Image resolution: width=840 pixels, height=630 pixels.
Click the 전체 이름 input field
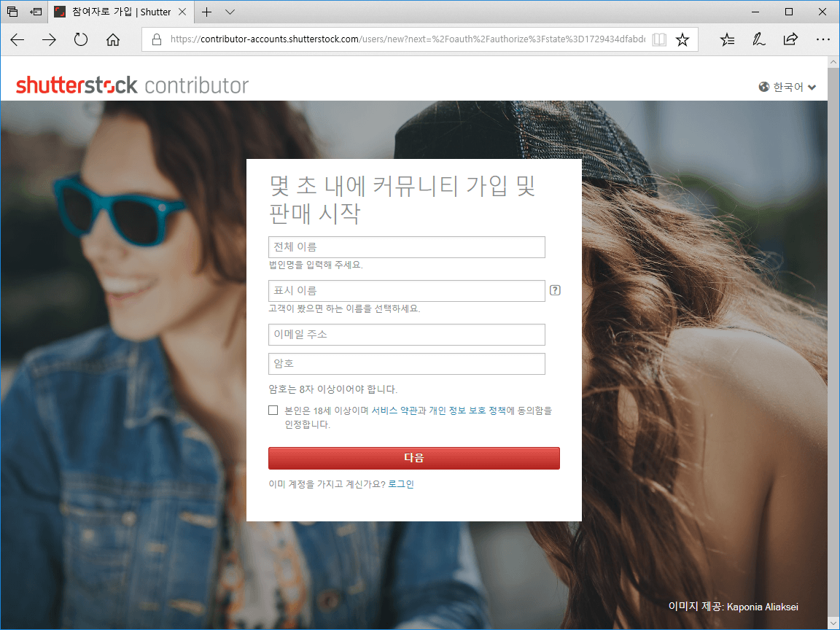[x=407, y=247]
